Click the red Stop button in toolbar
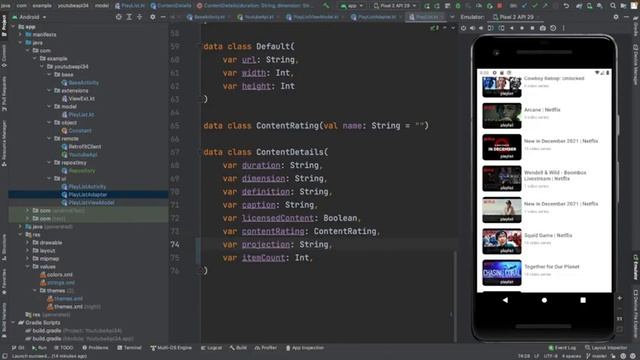640x360 pixels. click(500, 6)
